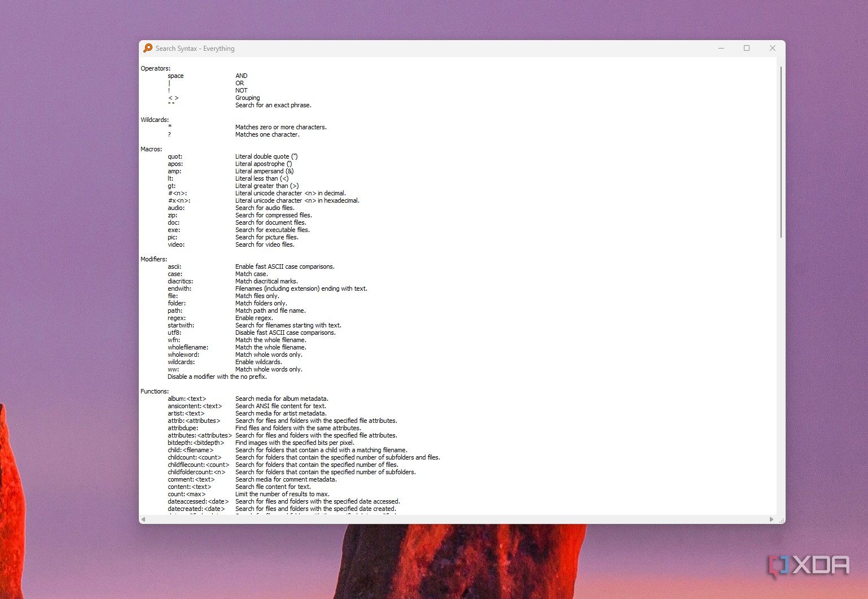Click the 'utf8:' modifier entry

(x=174, y=333)
